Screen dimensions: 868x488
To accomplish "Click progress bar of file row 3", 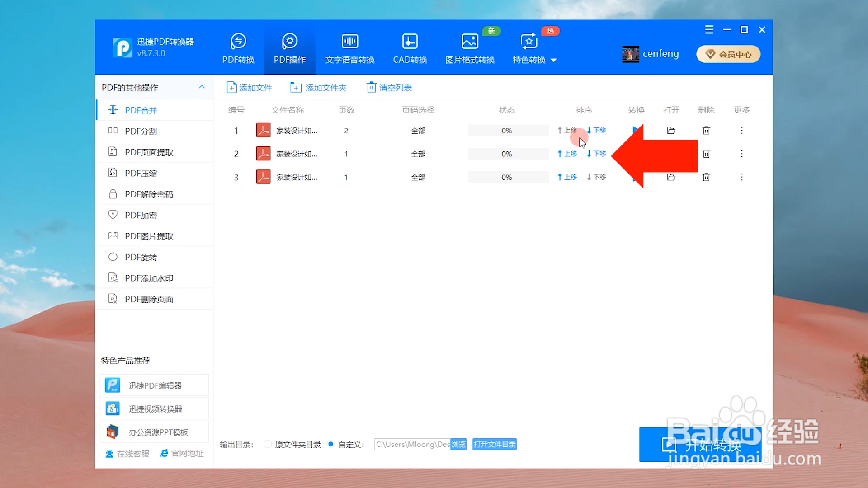I will click(508, 177).
